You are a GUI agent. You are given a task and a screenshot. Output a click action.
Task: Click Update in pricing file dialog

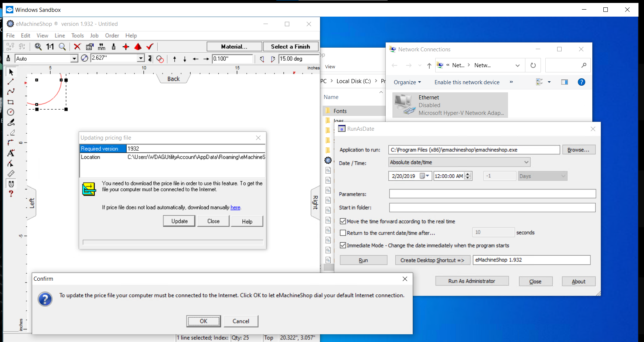pos(179,221)
